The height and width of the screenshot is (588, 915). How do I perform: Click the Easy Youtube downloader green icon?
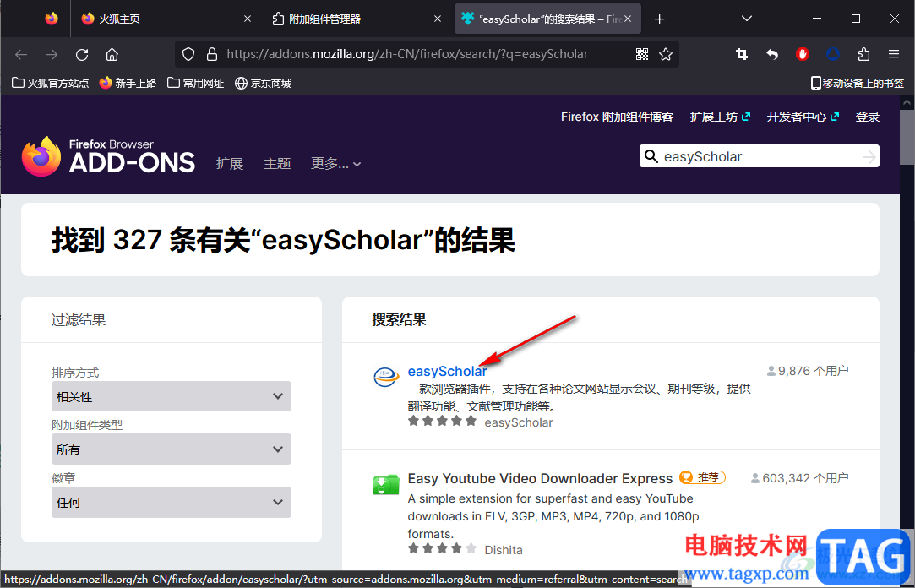386,484
